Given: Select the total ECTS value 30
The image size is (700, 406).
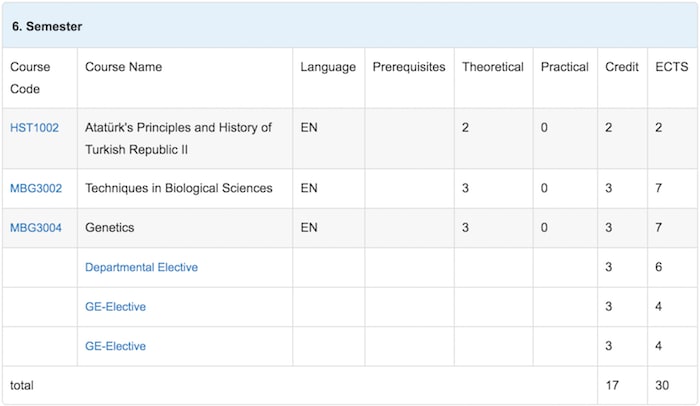Looking at the screenshot, I should tap(662, 384).
